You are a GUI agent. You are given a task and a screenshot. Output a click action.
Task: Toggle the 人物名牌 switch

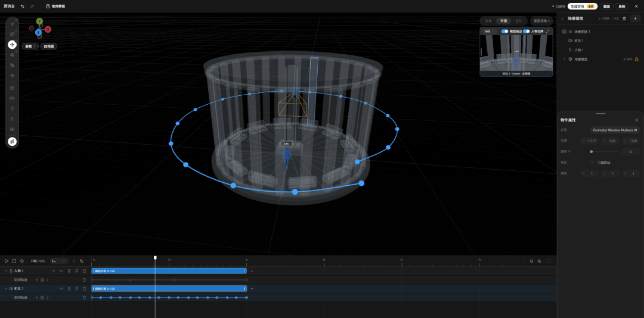coord(526,31)
